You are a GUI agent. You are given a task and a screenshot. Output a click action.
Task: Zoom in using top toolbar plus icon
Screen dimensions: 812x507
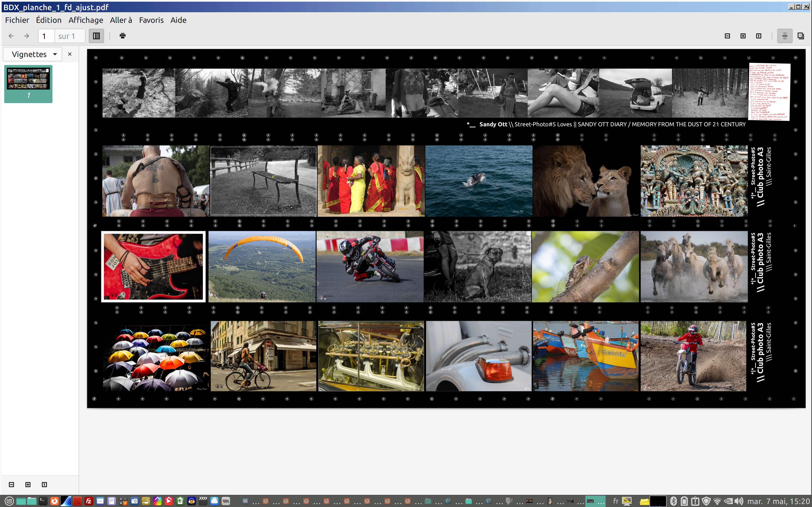tap(743, 36)
